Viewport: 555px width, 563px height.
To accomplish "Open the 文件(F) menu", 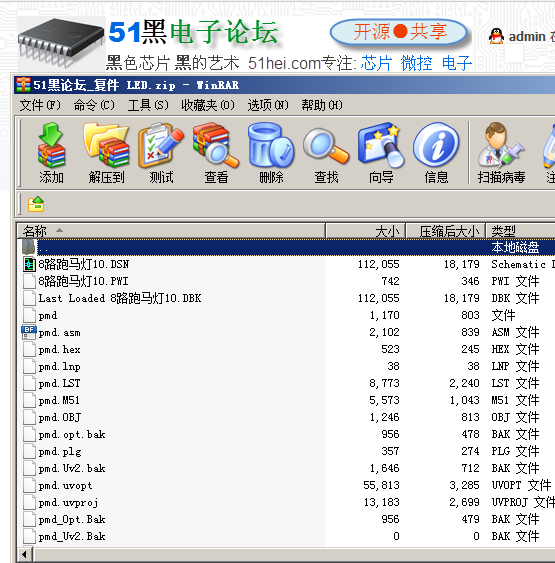I will 40,105.
